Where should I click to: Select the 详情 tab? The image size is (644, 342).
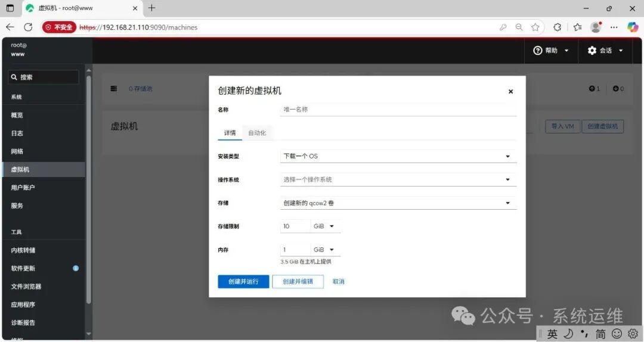click(230, 133)
